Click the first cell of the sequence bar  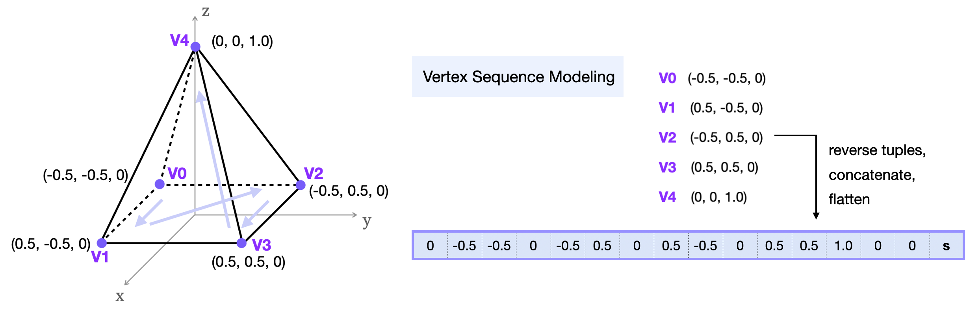[430, 246]
